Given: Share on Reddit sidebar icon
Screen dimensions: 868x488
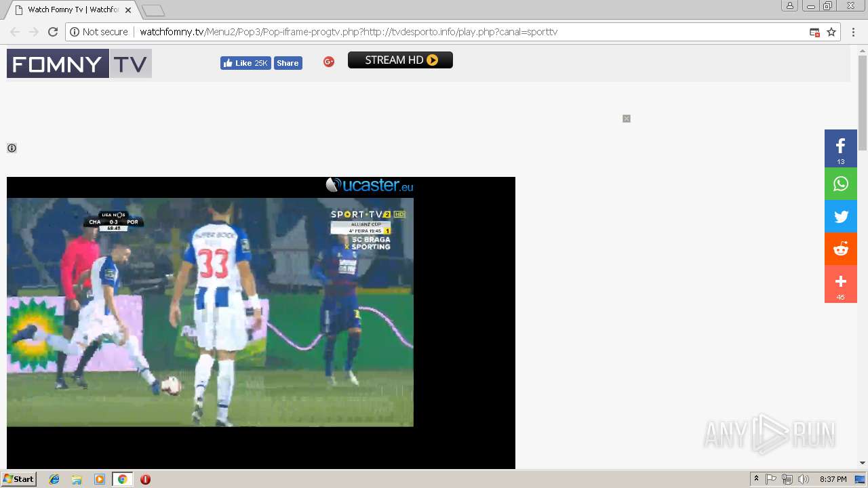Looking at the screenshot, I should coord(841,249).
